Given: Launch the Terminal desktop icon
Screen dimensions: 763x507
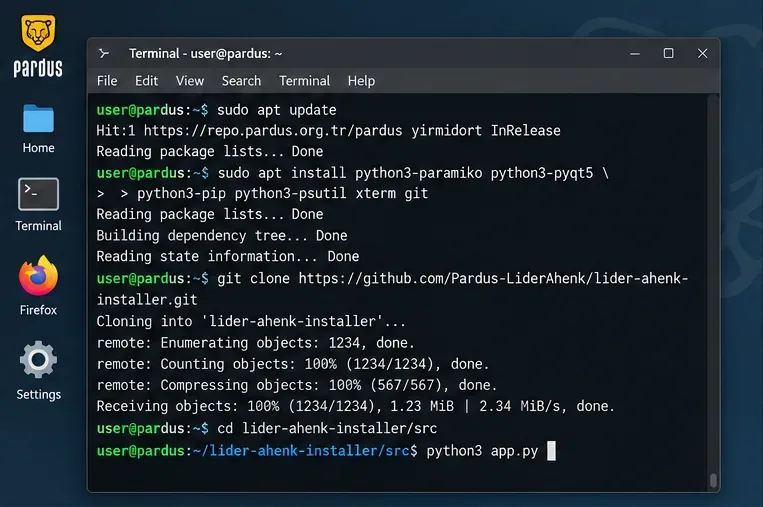Looking at the screenshot, I should tap(38, 194).
